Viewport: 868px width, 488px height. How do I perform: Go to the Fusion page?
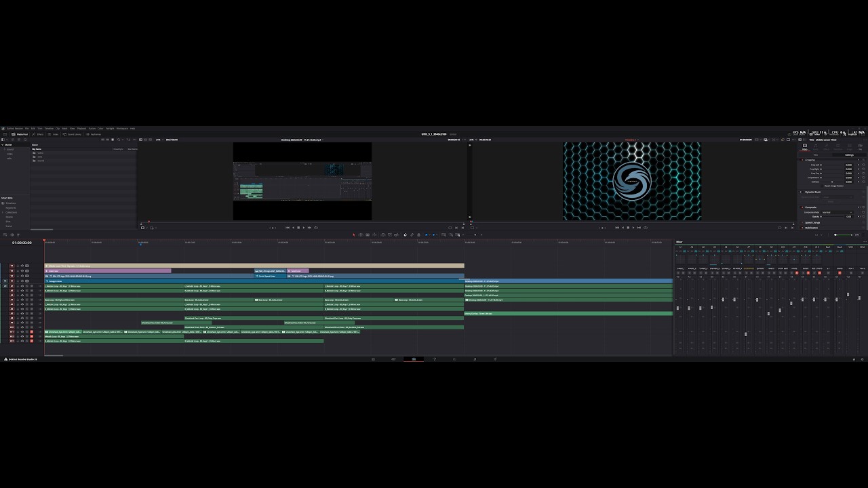coord(434,359)
